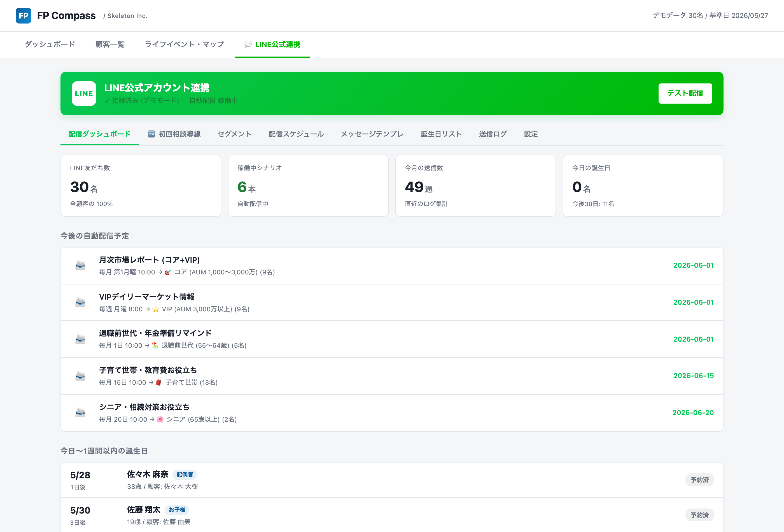Switch to 初回相談導線 sub-tab
The height and width of the screenshot is (532, 784).
tap(174, 134)
